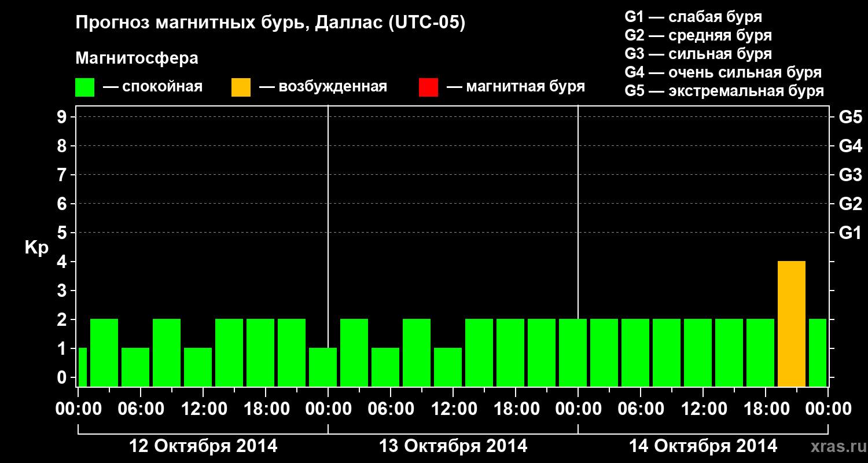Click the red 'магнитная буря' legend swatch
Screen dimensions: 868x463
click(x=428, y=87)
